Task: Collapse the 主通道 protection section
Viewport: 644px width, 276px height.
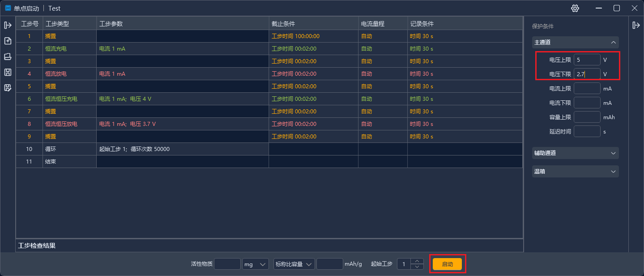Action: tap(613, 42)
